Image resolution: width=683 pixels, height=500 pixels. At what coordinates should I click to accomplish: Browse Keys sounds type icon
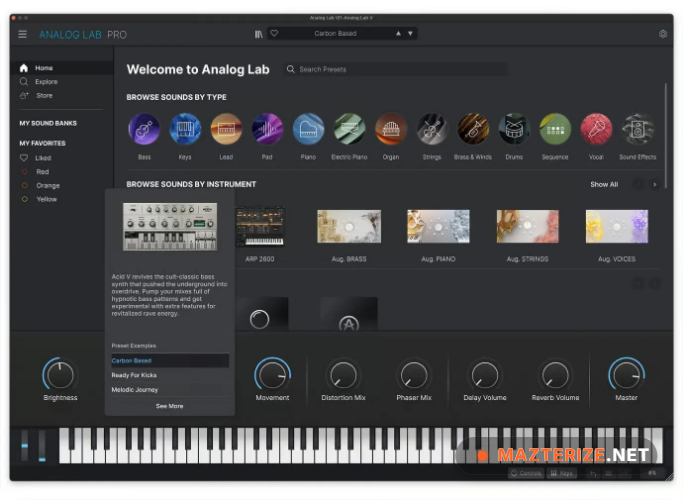coord(185,129)
